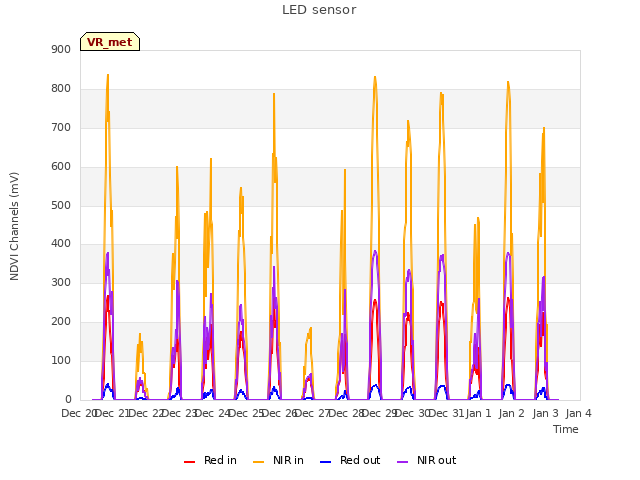Click the NIR in peak on Dec 20
This screenshot has height=480, width=640.
pos(108,75)
